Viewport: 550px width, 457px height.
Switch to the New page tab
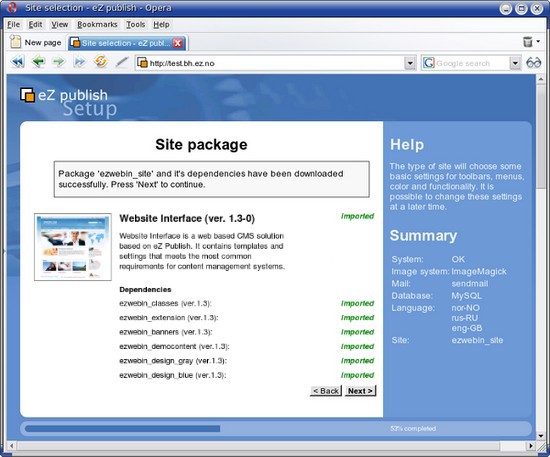tap(36, 42)
